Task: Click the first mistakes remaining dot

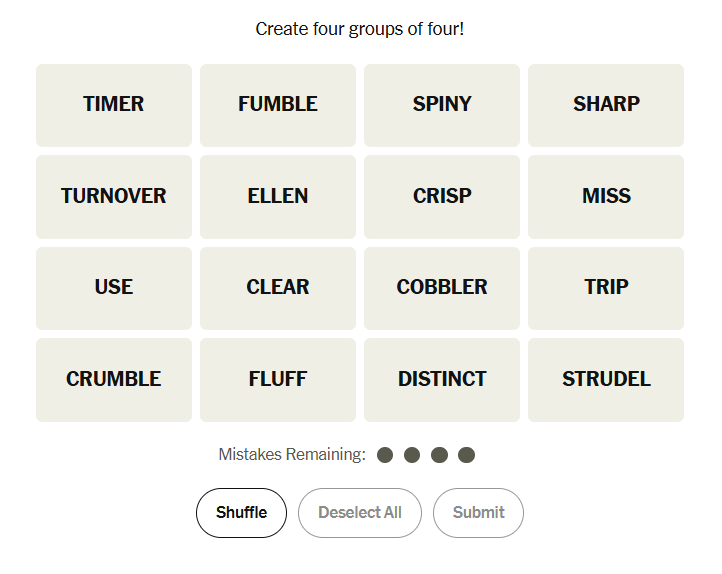Action: 385,455
